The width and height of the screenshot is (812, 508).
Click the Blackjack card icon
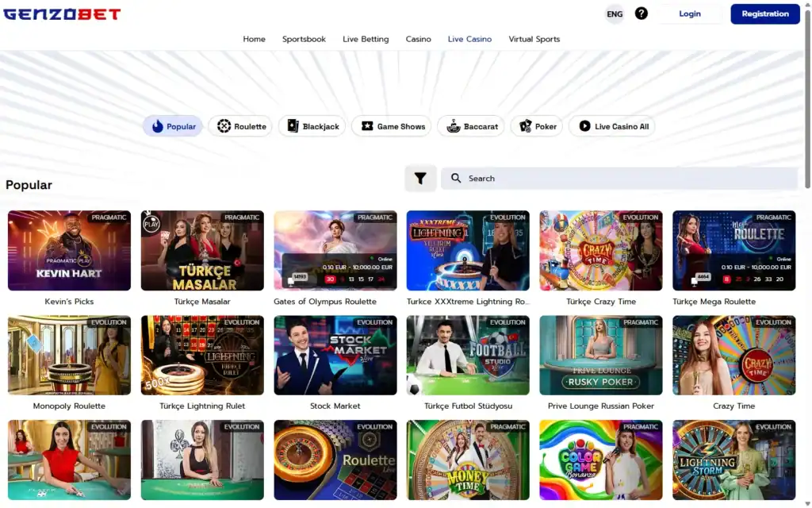[x=293, y=126]
